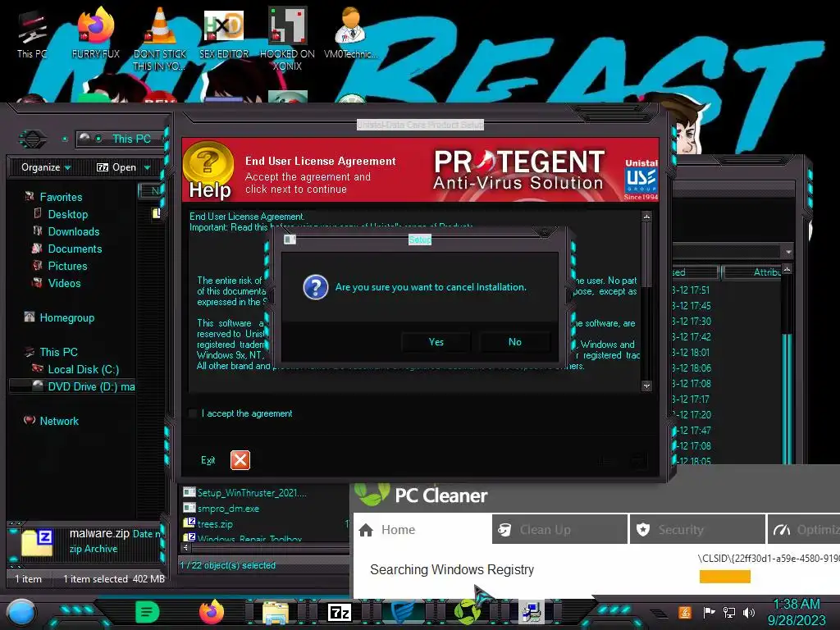Click the taskbar clock showing 1:38 AM
840x630 pixels.
[797, 612]
